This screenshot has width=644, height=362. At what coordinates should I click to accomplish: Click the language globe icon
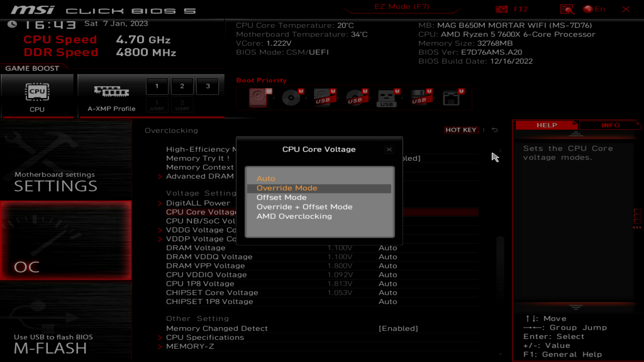point(588,9)
